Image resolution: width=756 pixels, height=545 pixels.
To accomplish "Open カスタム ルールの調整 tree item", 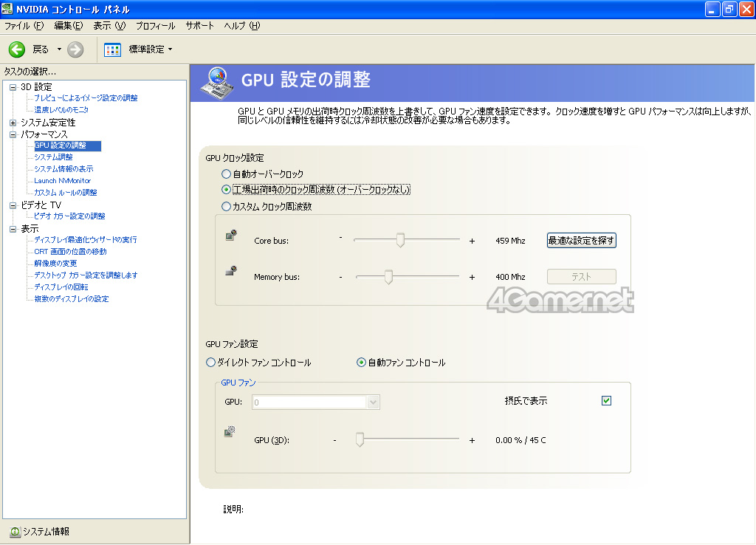I will tap(66, 193).
